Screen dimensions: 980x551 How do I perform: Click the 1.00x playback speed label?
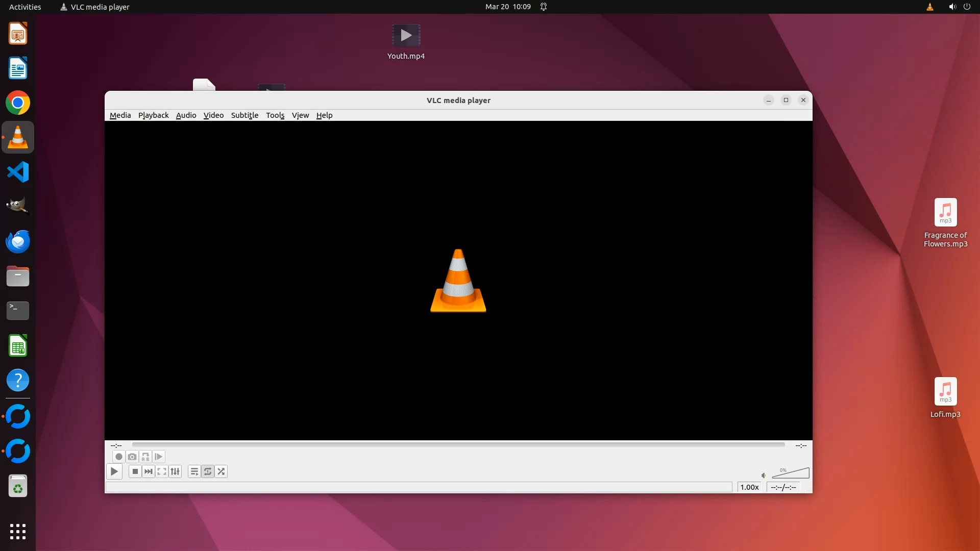pos(749,487)
